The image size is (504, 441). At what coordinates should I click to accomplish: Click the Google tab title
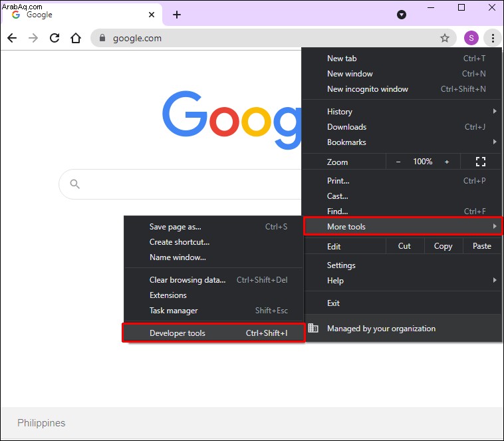tap(39, 15)
